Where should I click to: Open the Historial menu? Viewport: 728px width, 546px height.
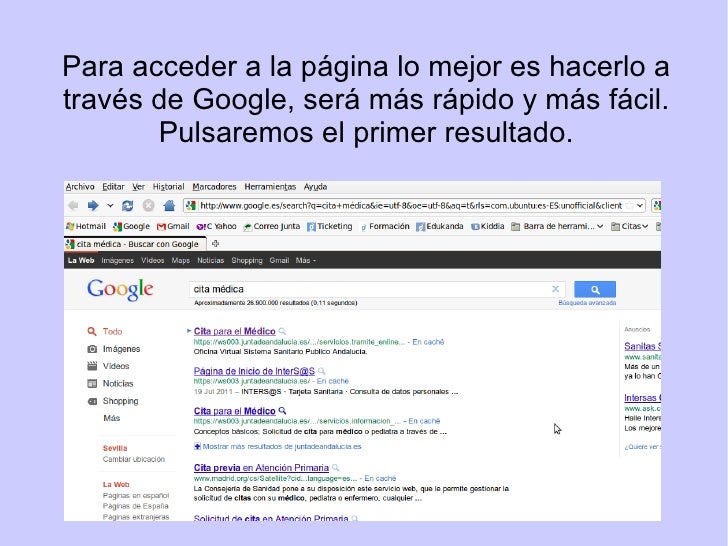click(169, 187)
